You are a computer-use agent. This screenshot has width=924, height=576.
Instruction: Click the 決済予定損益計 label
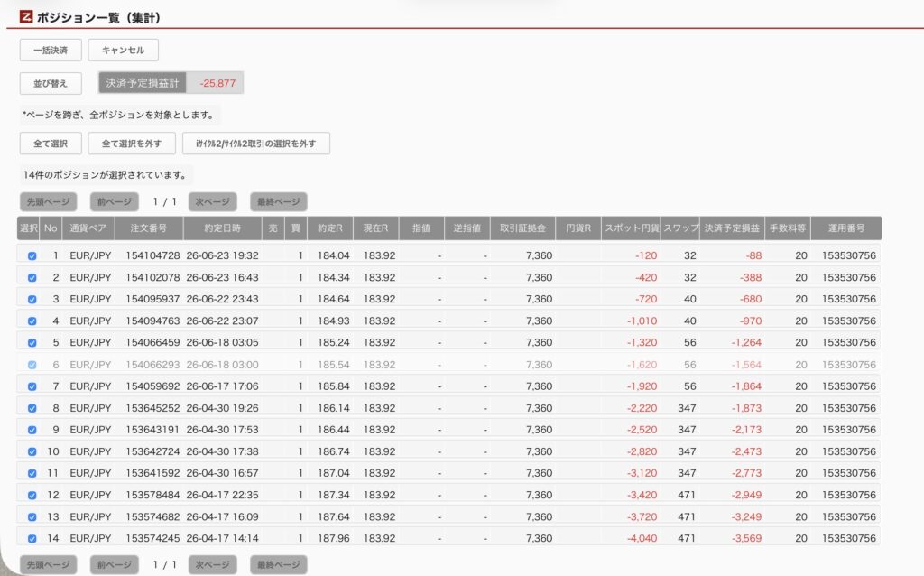click(x=142, y=83)
